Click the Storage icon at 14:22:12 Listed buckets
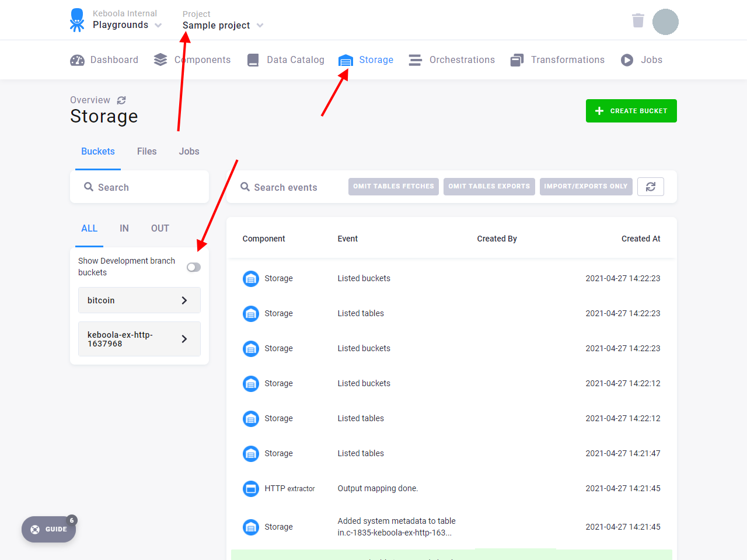The height and width of the screenshot is (560, 747). pos(251,384)
